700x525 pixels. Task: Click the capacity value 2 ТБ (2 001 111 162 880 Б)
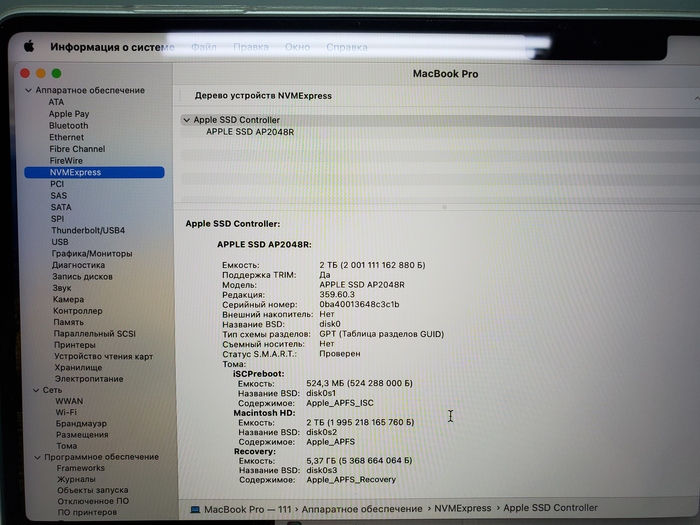372,265
